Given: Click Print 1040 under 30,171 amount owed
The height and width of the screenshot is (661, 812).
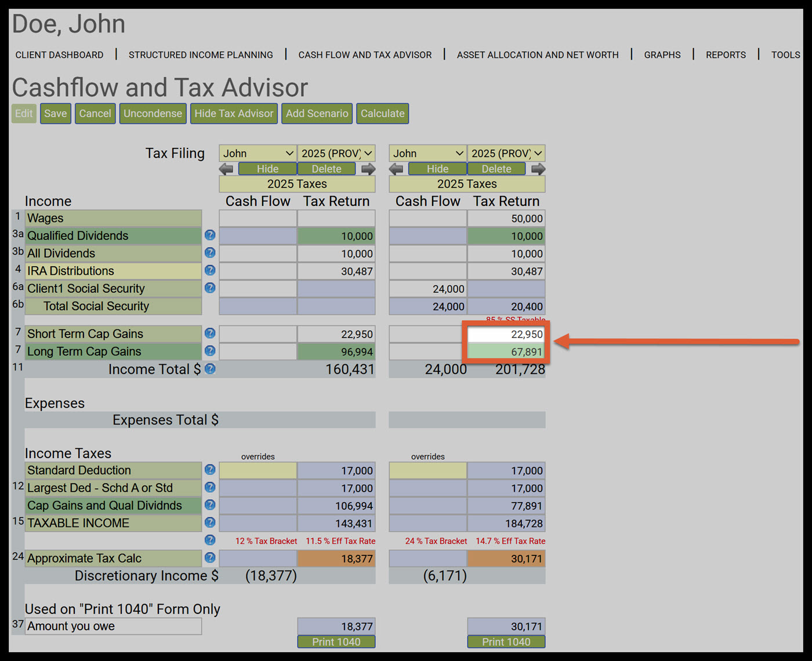Looking at the screenshot, I should tap(506, 642).
